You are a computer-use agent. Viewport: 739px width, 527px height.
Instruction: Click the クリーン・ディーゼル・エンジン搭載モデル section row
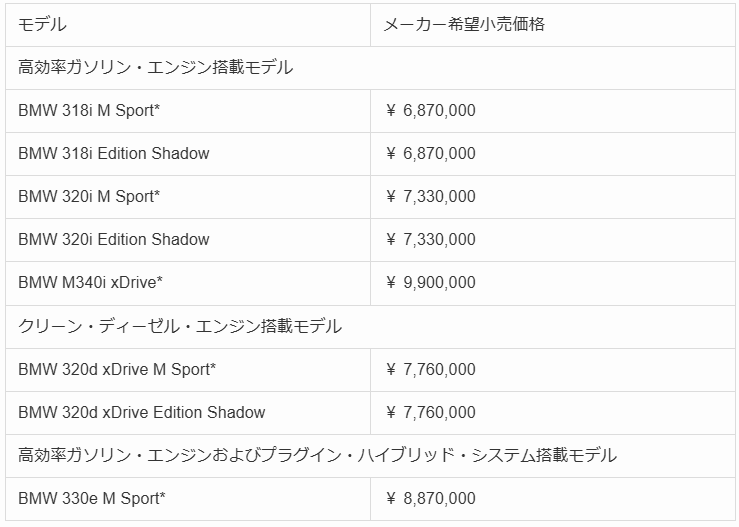[180, 326]
